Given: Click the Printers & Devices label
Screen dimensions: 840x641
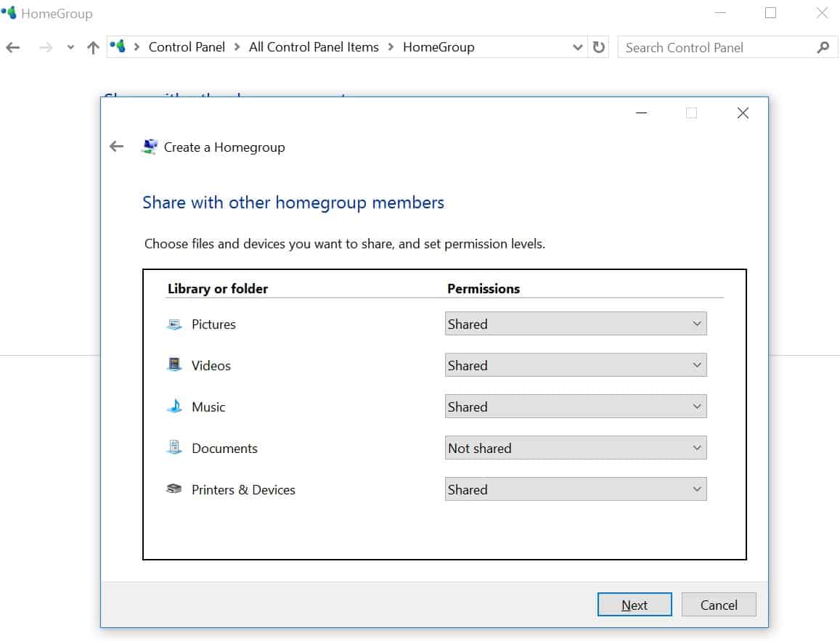Looking at the screenshot, I should [243, 489].
